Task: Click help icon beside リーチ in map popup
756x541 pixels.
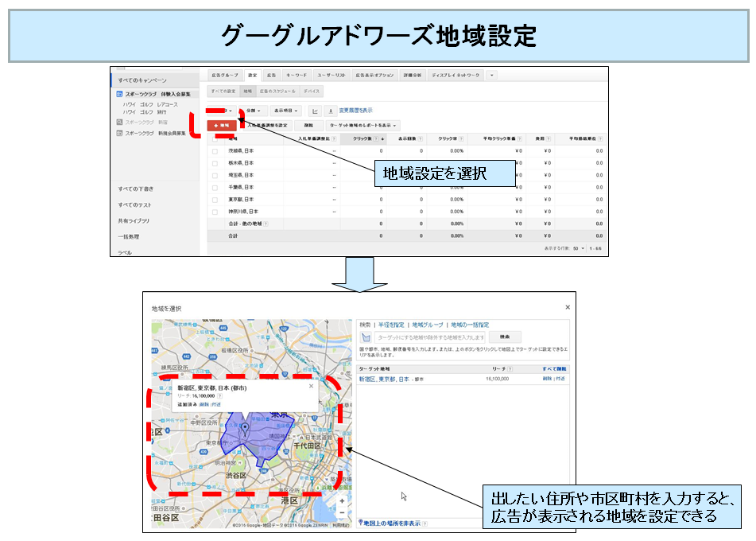Action: pos(220,395)
